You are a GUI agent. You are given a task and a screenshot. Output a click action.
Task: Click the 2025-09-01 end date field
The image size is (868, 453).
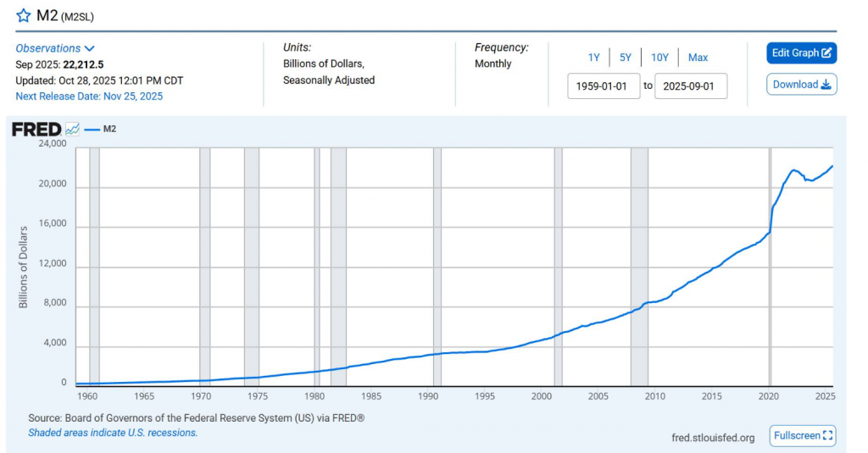[691, 86]
